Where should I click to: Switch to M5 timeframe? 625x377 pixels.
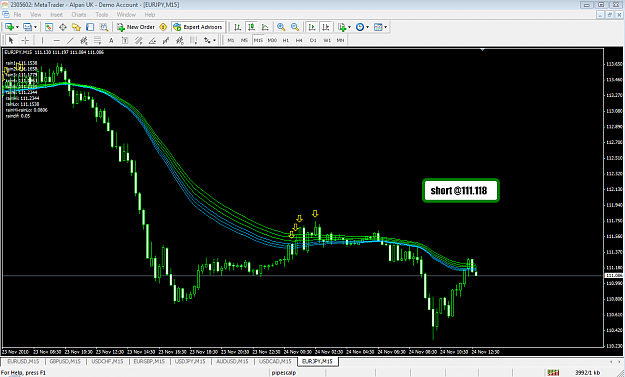tap(244, 40)
